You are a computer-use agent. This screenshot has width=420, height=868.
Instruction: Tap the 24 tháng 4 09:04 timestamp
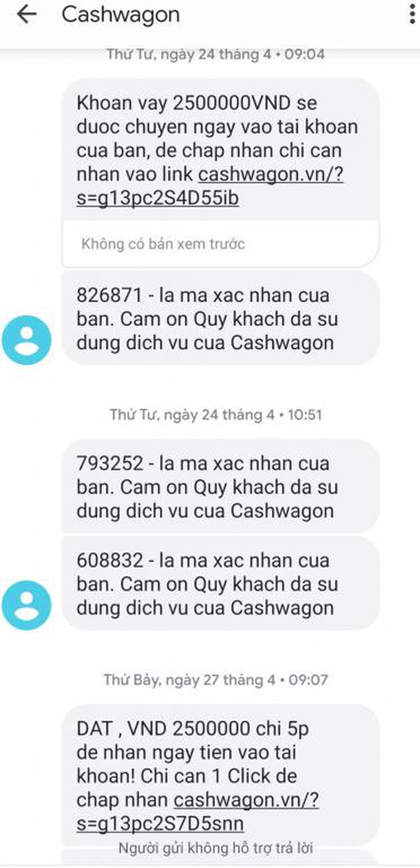(x=216, y=54)
